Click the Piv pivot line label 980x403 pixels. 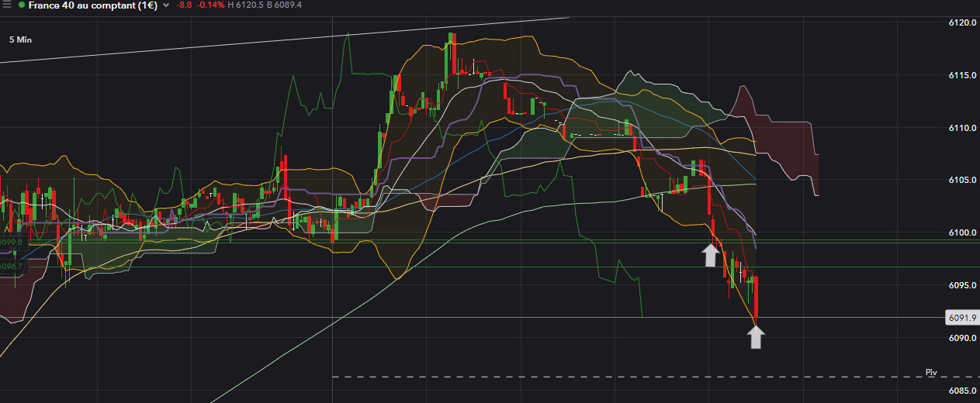(932, 373)
